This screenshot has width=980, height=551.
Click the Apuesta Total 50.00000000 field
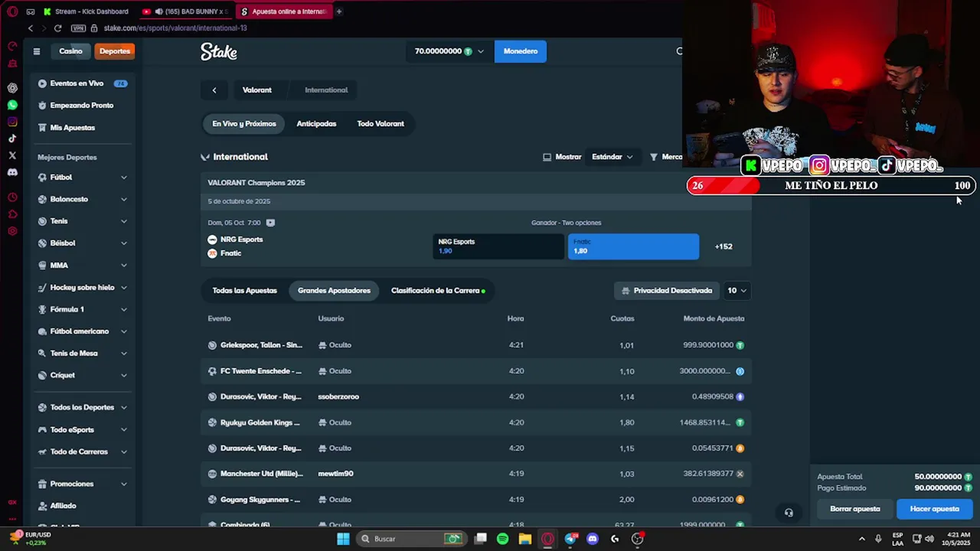tap(894, 477)
